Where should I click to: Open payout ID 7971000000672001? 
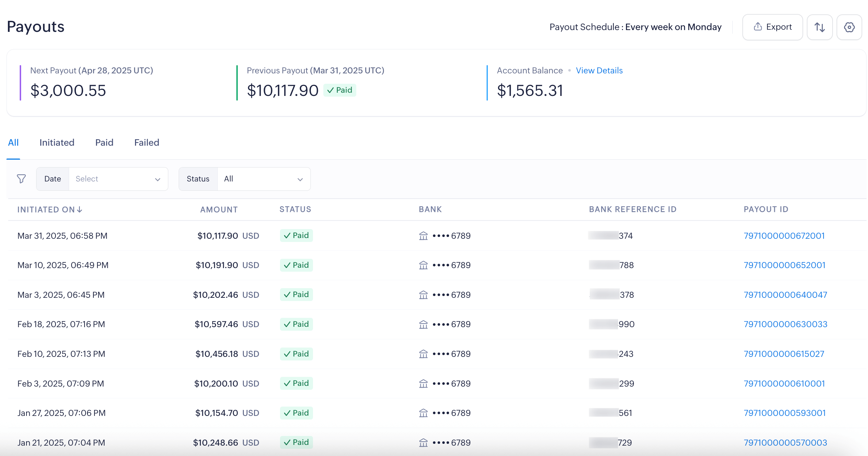point(784,236)
